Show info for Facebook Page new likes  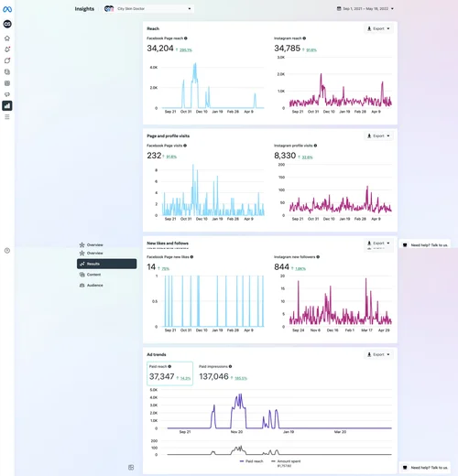pyautogui.click(x=191, y=257)
